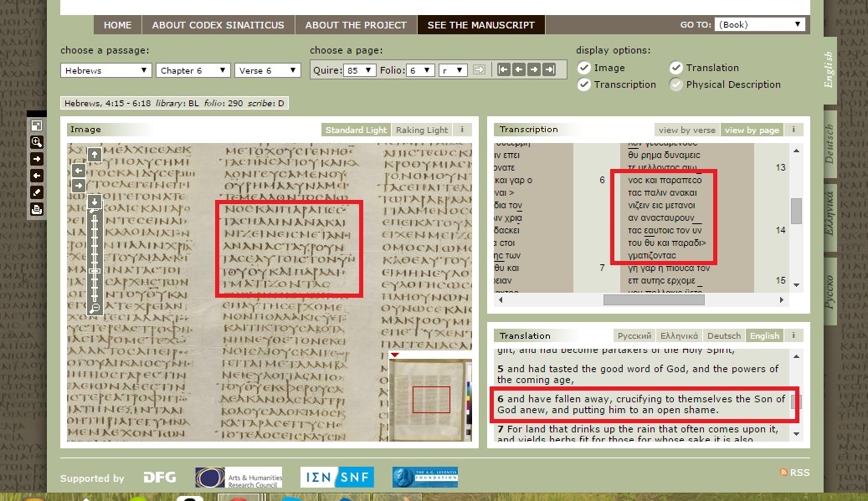Go to the previous page arrow button
The height and width of the screenshot is (501, 868).
[x=519, y=69]
